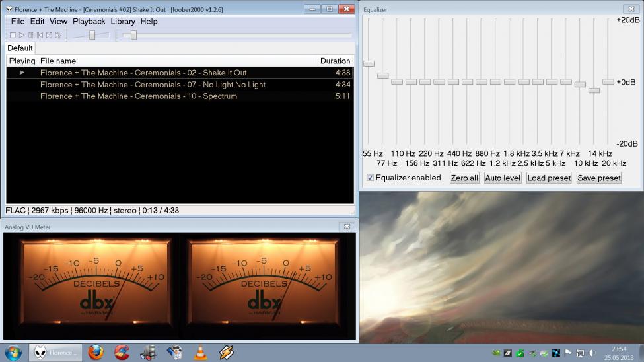
Task: Click the seek bar position handle
Action: [x=133, y=35]
